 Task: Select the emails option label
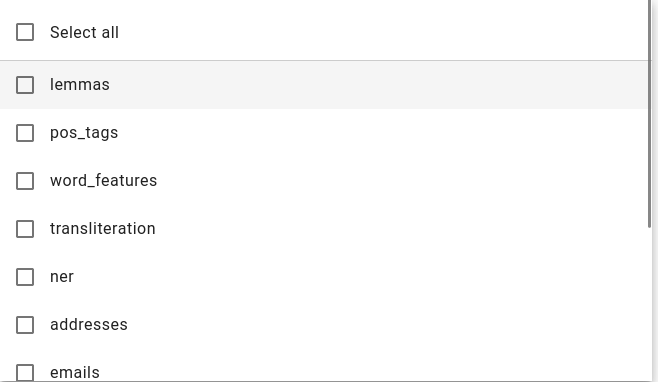[x=75, y=373]
